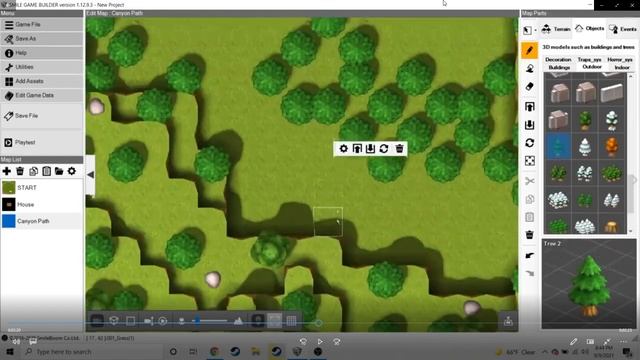Click delete trash in floating object toolbar
This screenshot has width=640, height=360.
(400, 149)
